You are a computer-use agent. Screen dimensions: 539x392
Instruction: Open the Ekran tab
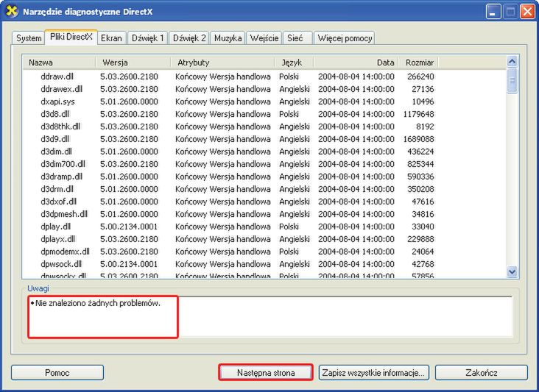[x=111, y=38]
